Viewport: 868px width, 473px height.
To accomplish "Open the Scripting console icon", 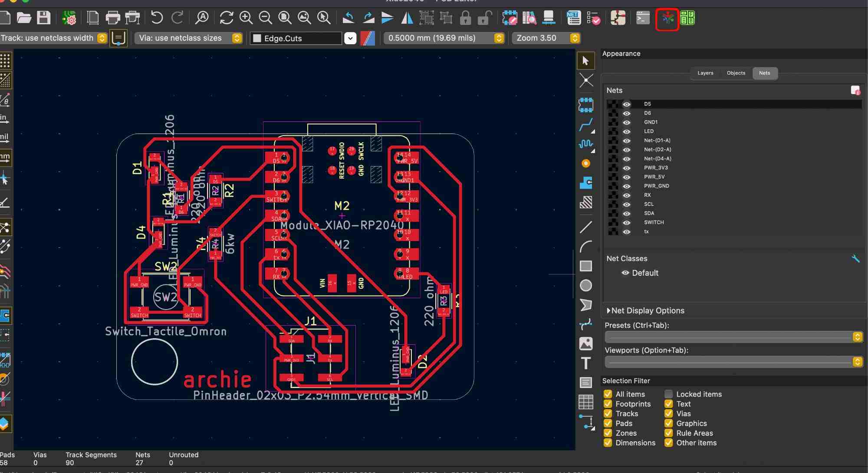I will [643, 18].
